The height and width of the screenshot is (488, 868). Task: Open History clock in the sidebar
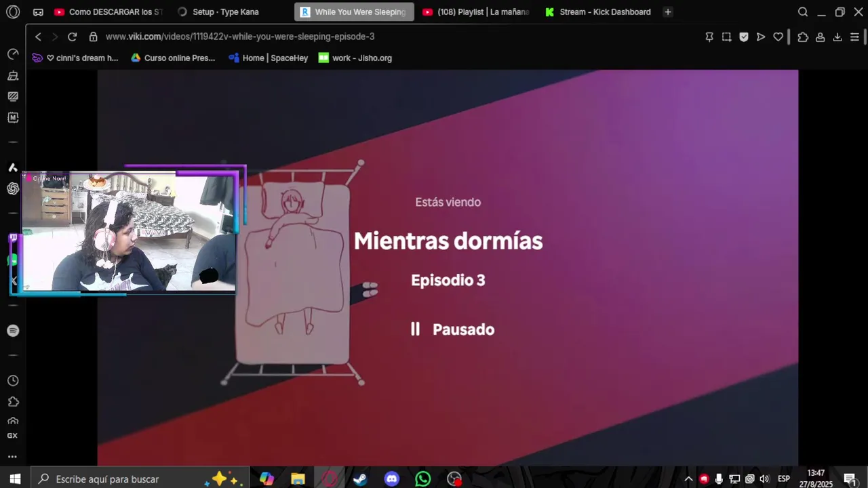(x=13, y=381)
